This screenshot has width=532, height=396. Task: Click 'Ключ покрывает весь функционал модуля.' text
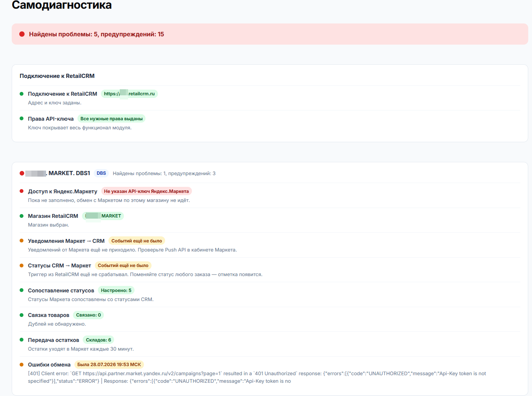coord(80,128)
